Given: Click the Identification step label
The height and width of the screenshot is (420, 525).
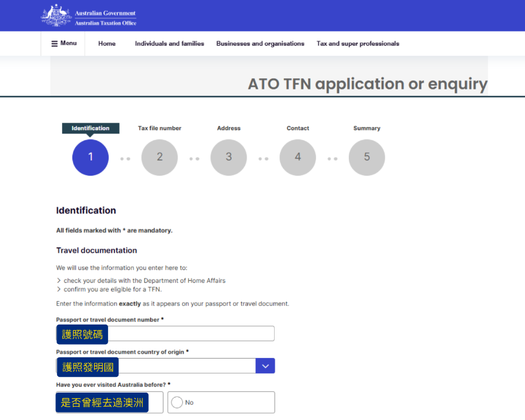Looking at the screenshot, I should (91, 128).
